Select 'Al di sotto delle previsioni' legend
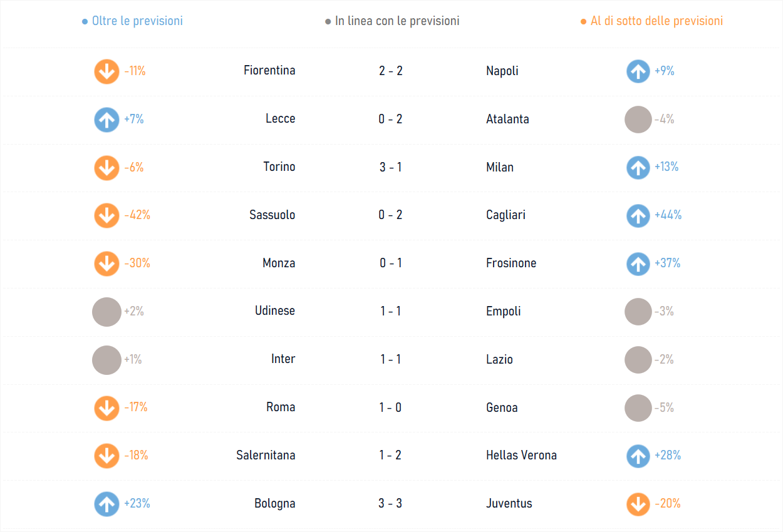783x532 pixels. 652,21
